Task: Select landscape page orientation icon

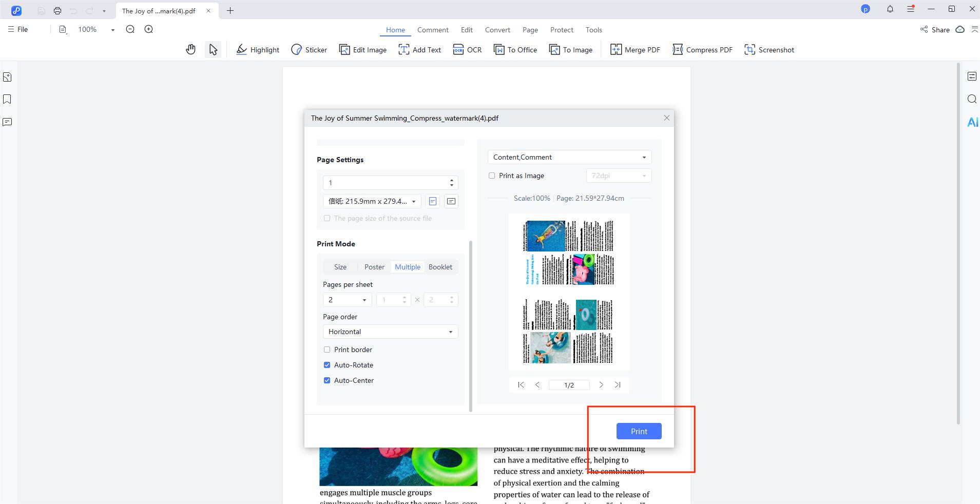Action: coord(451,201)
